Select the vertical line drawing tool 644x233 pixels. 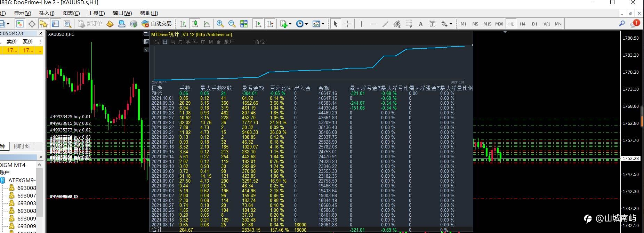coord(362,24)
